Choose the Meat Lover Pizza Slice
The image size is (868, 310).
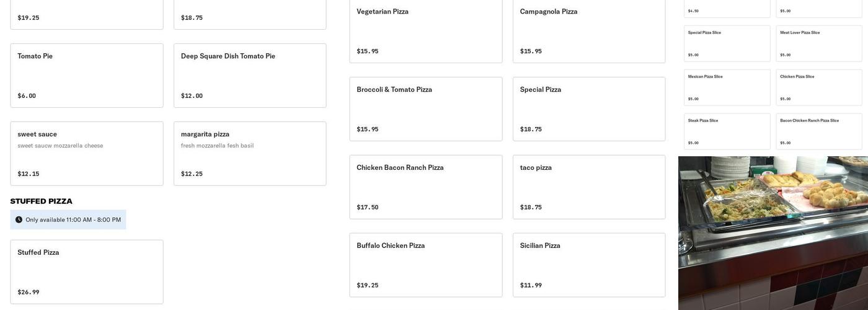point(819,43)
